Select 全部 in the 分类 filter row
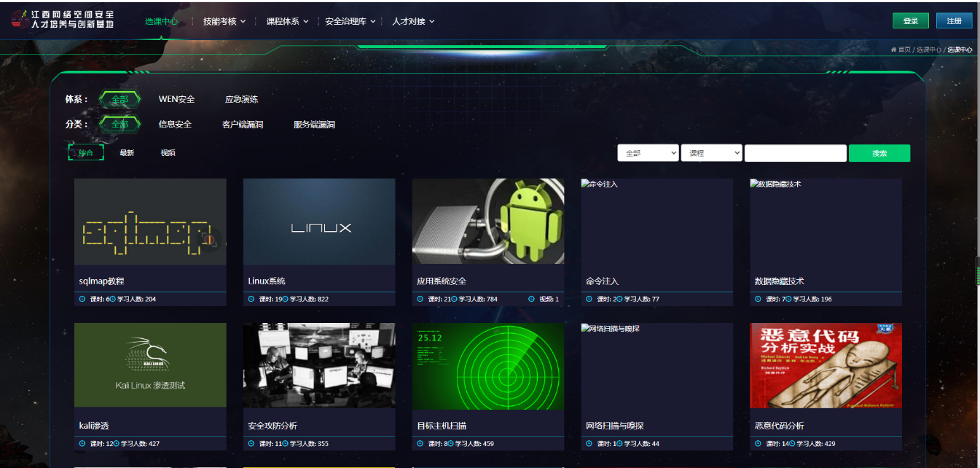Screen dimensions: 980x468 (x=119, y=125)
